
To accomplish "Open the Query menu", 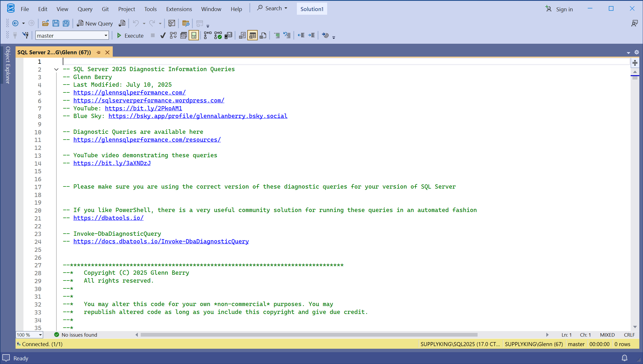I will (x=85, y=9).
